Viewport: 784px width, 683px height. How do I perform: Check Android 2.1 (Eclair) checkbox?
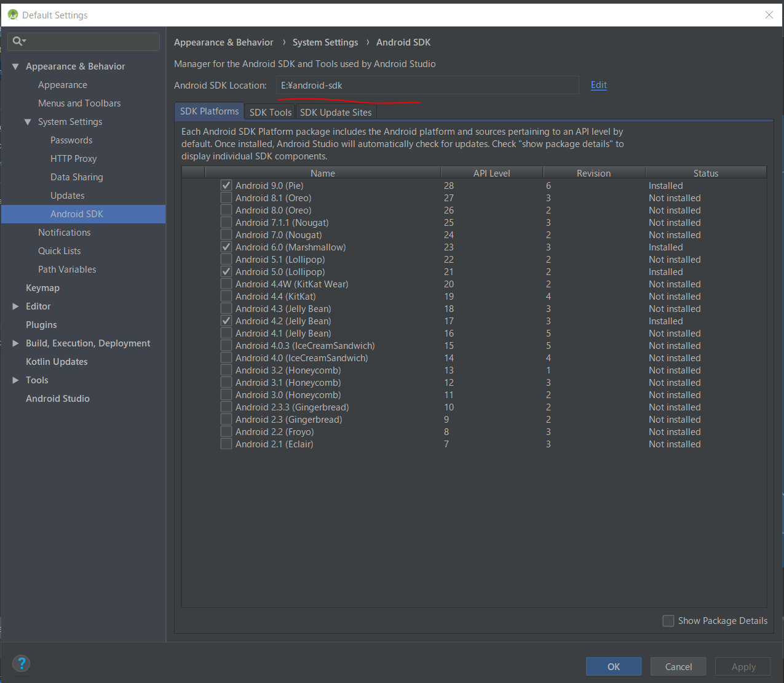(x=226, y=444)
